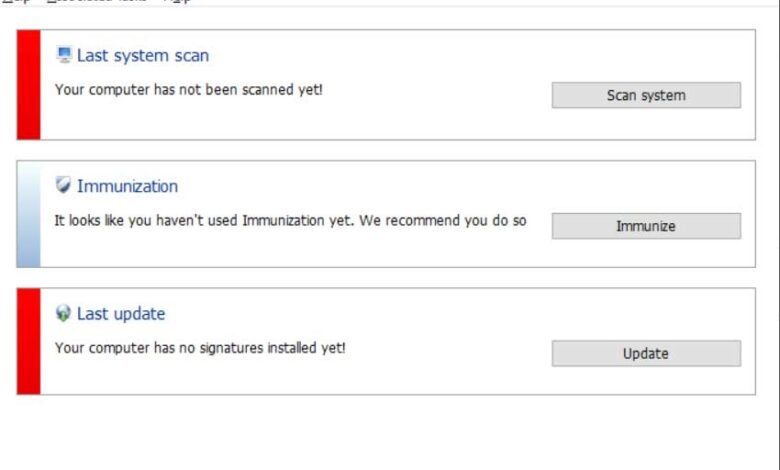Click the partially visible menu bar at top
780x470 pixels.
100,2
